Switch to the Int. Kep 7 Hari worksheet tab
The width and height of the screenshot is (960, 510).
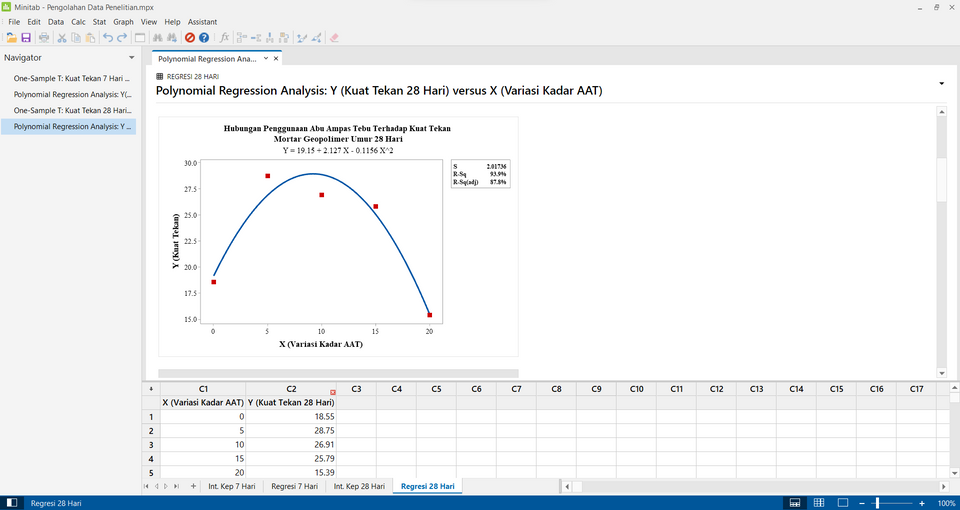pos(232,486)
